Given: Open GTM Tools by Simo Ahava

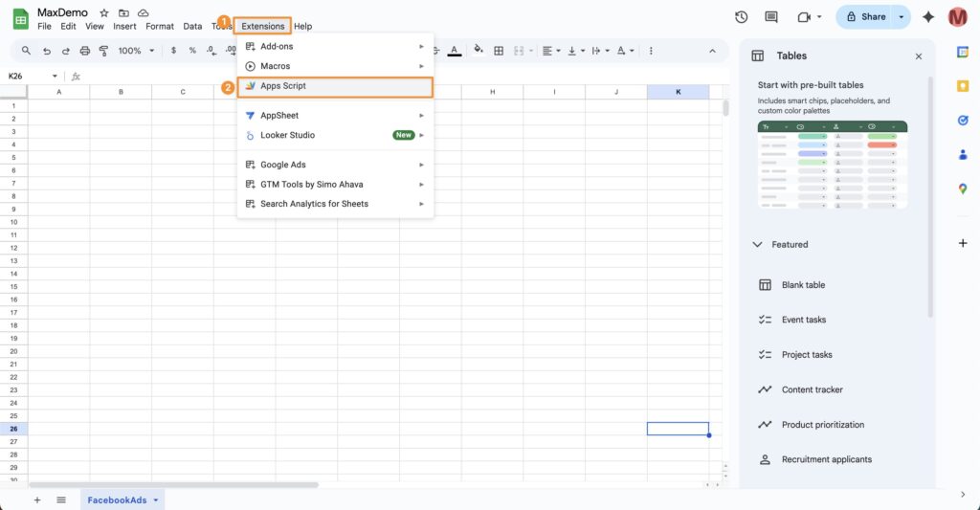Looking at the screenshot, I should tap(335, 185).
